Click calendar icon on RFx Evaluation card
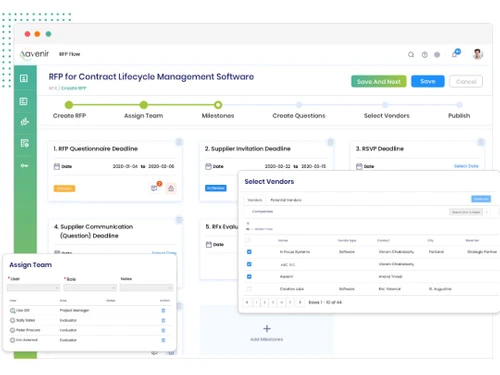 (209, 244)
